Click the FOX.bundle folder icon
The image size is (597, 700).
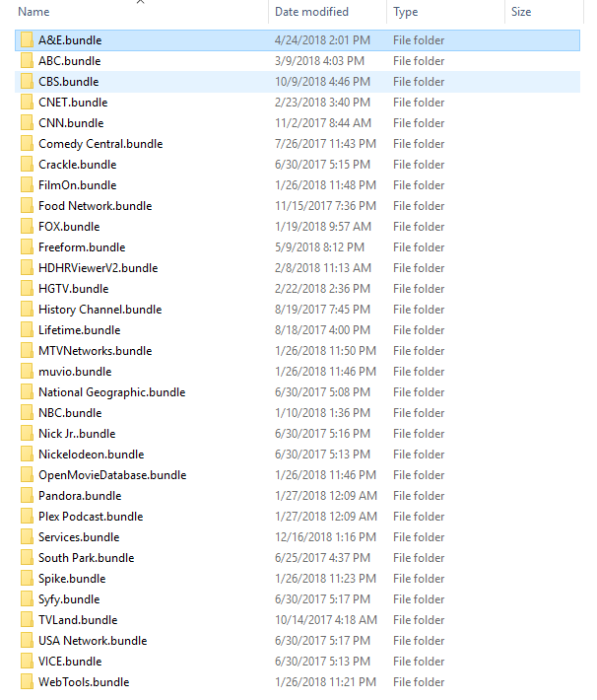click(x=27, y=227)
